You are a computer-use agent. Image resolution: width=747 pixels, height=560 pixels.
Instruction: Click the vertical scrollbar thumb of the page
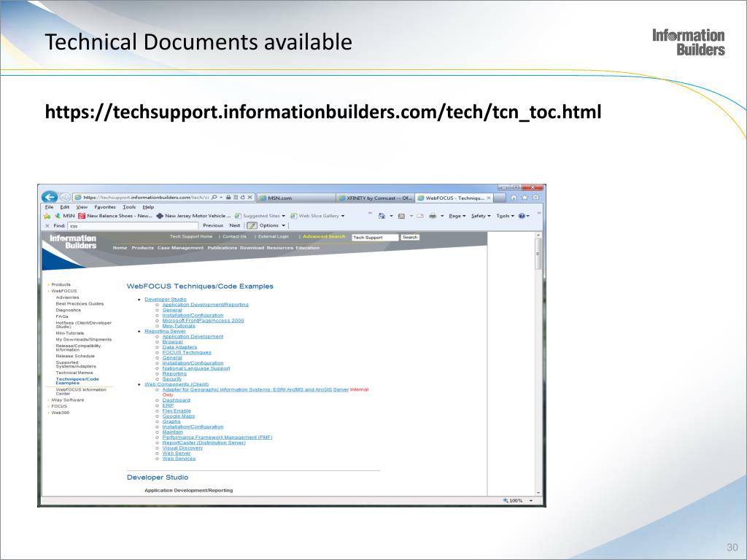pyautogui.click(x=538, y=254)
